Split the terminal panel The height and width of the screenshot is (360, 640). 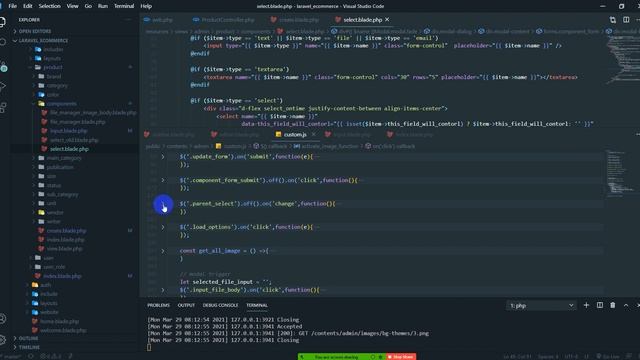(x=600, y=305)
